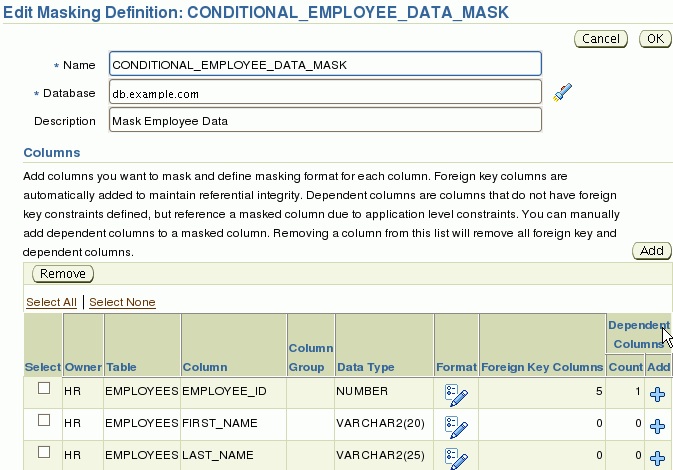Edit format for FIRST_NAME column
Viewport: 673px width, 470px height.
(456, 427)
